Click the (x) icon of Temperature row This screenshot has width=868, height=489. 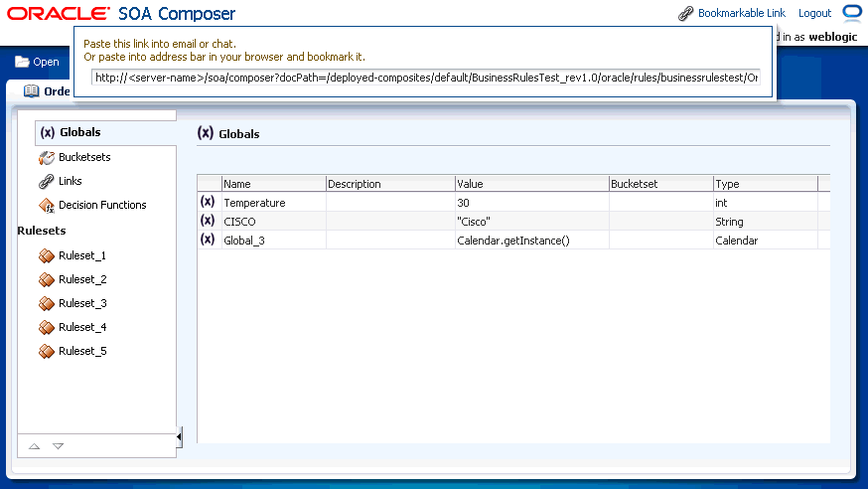tap(208, 202)
